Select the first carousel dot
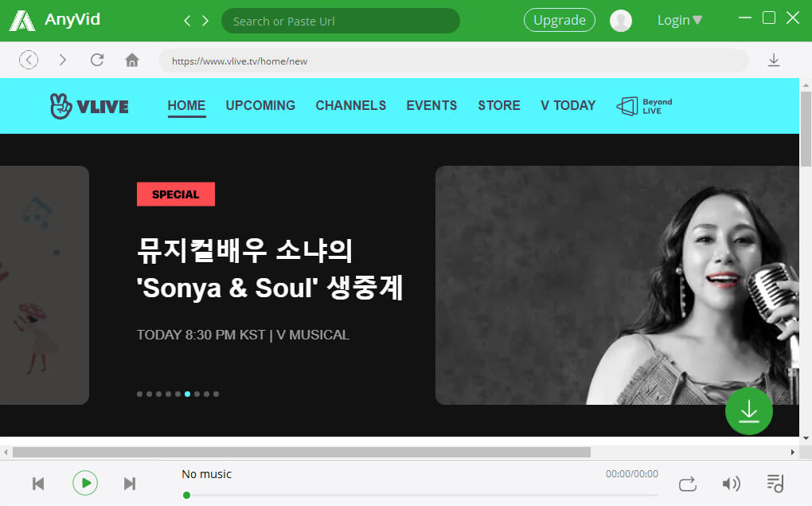 point(140,394)
